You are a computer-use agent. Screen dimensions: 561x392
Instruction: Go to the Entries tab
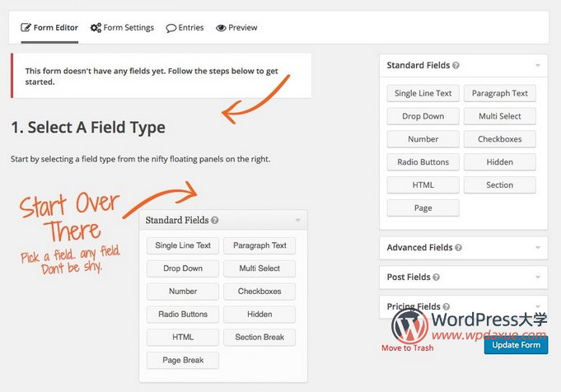pos(185,27)
